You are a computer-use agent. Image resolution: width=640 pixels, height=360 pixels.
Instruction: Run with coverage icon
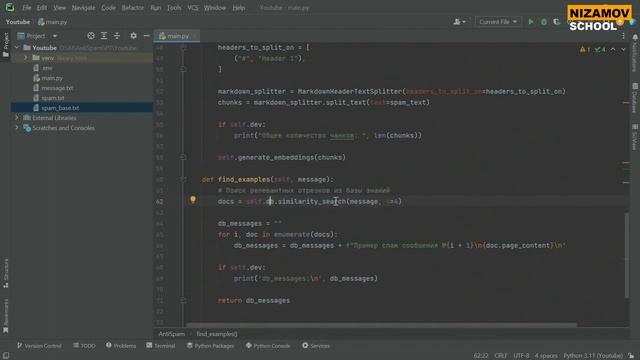tap(557, 22)
